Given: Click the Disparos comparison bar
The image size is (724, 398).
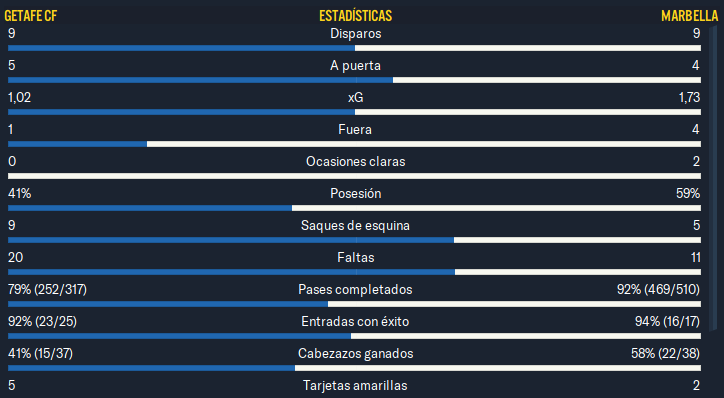Looking at the screenshot, I should click(x=354, y=48).
